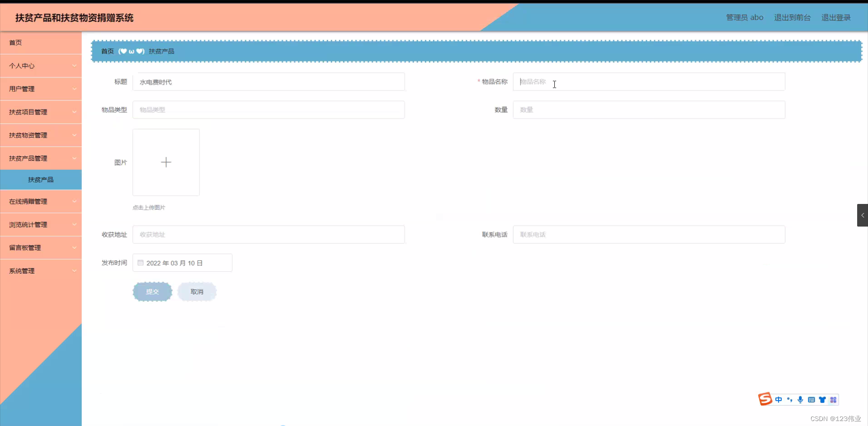
Task: Click 退出登录 to log out
Action: (836, 17)
